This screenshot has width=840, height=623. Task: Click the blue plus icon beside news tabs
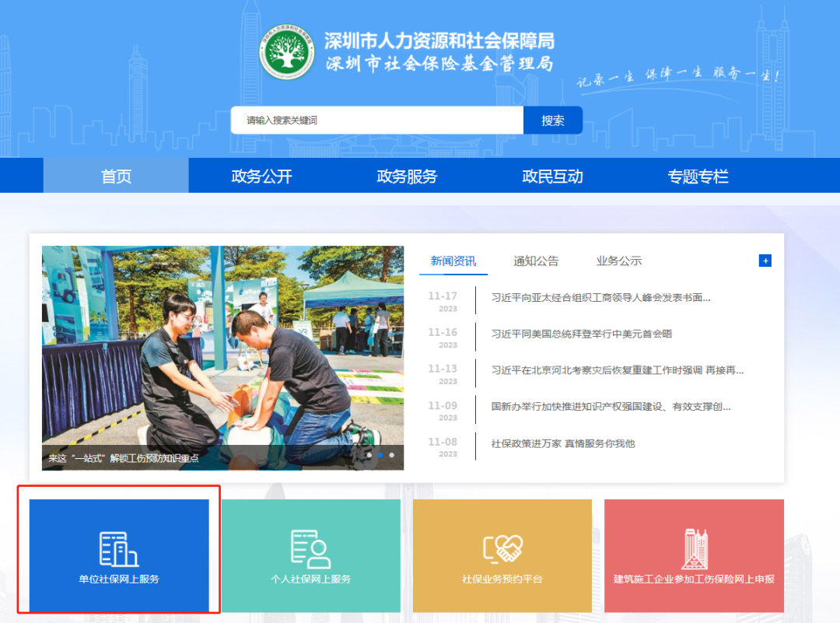point(765,261)
